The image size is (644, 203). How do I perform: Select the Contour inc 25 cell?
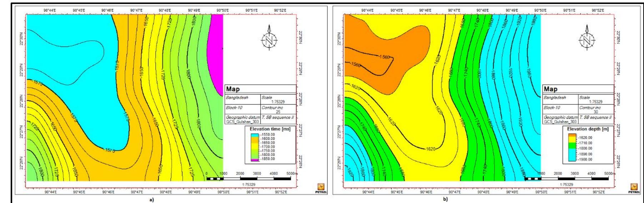[278, 110]
